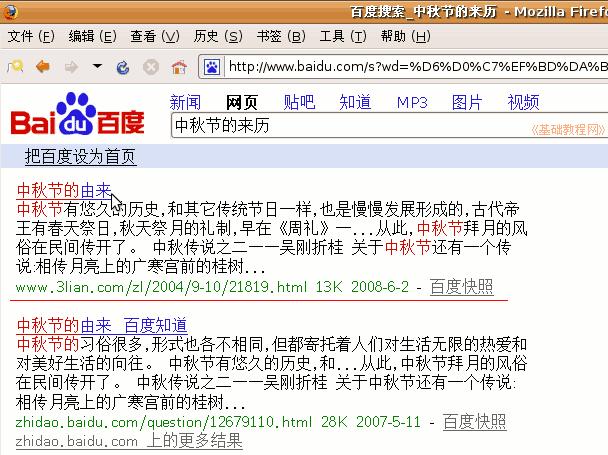
Task: Click the Baidu logo
Action: [x=77, y=116]
